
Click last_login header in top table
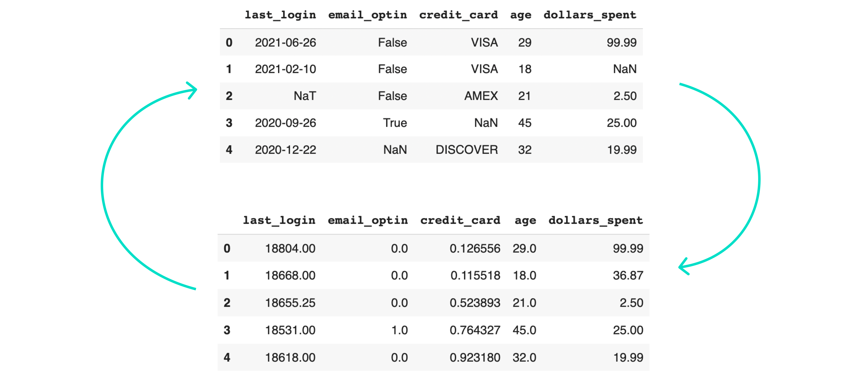(x=280, y=15)
